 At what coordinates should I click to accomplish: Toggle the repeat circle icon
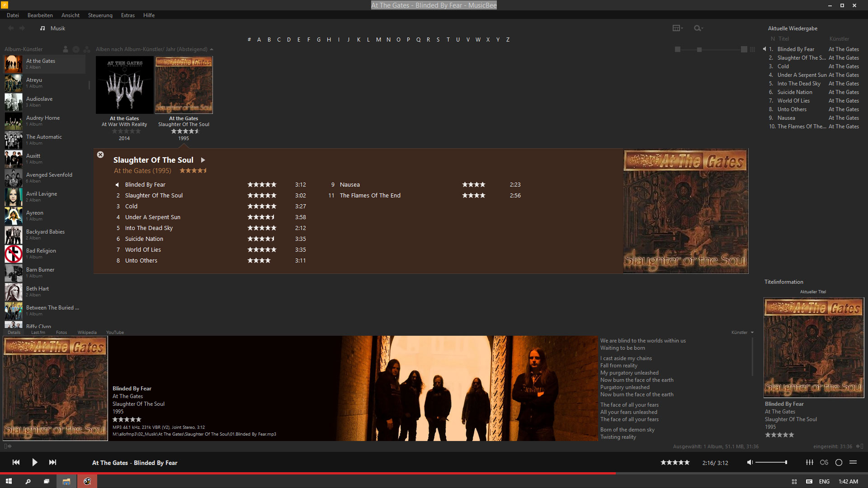(x=839, y=462)
